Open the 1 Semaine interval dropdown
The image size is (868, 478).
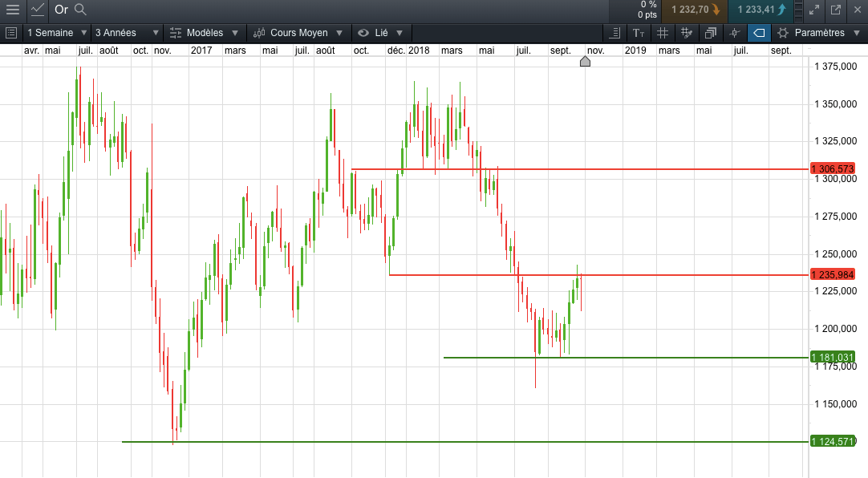pos(57,33)
